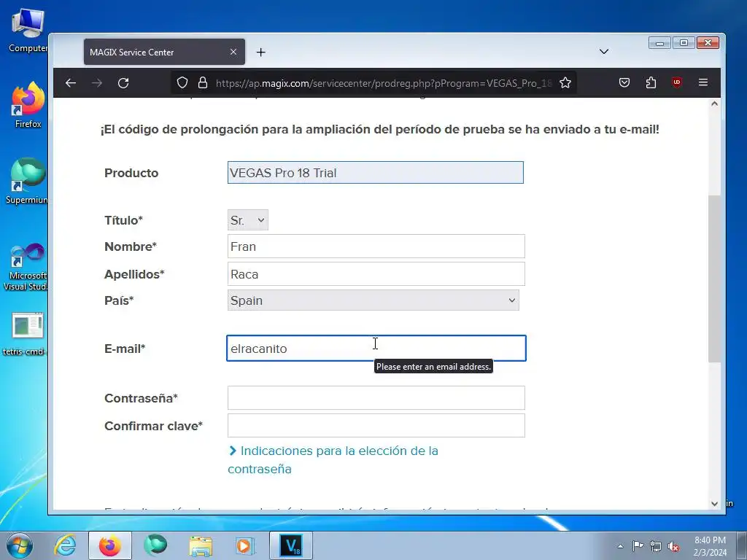Screen dimensions: 747x560
Task: Open network tray icon
Action: (656, 546)
